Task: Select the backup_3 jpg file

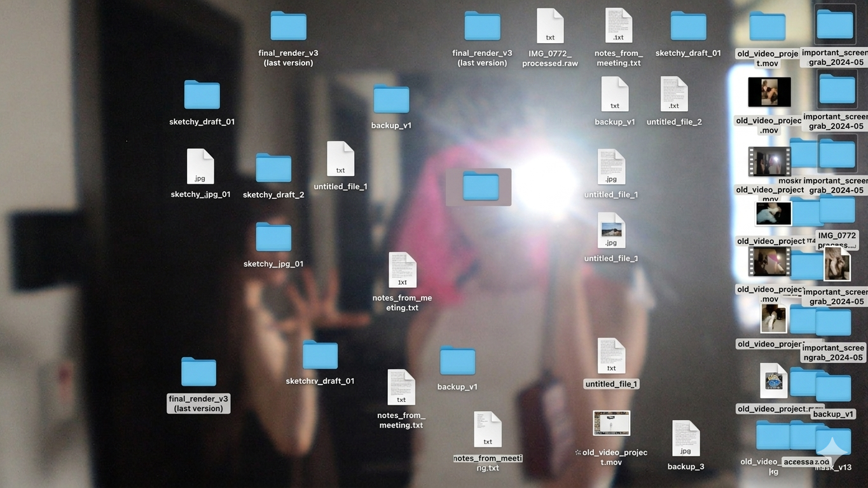Action: tap(685, 439)
